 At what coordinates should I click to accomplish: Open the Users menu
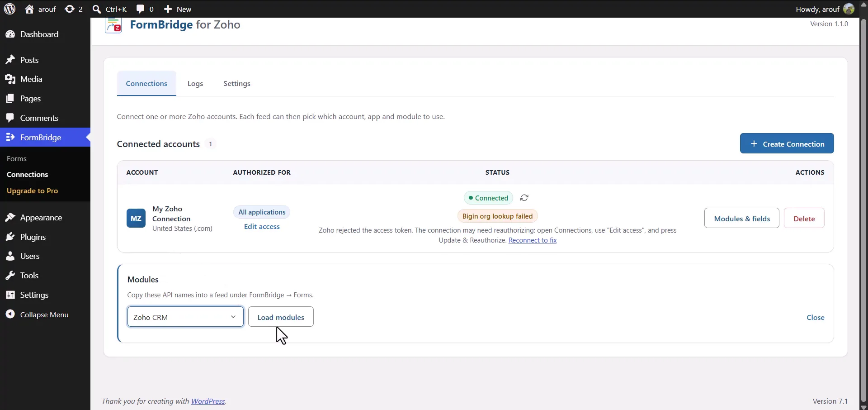tap(45, 256)
